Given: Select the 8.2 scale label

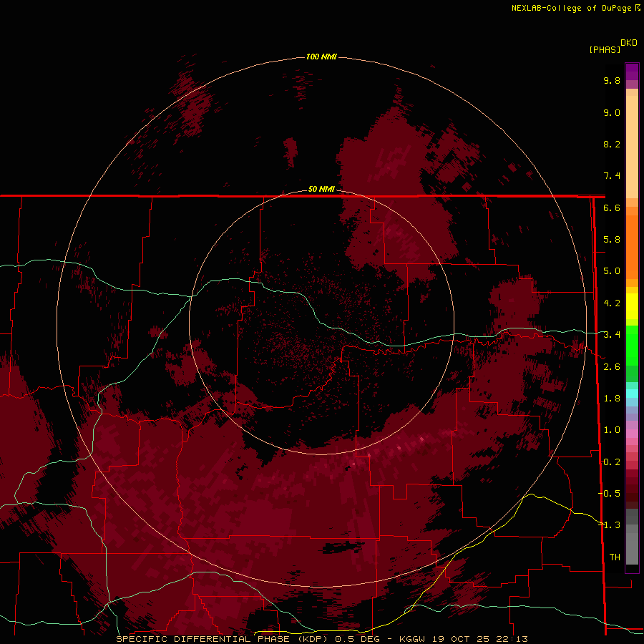Looking at the screenshot, I should [x=612, y=144].
